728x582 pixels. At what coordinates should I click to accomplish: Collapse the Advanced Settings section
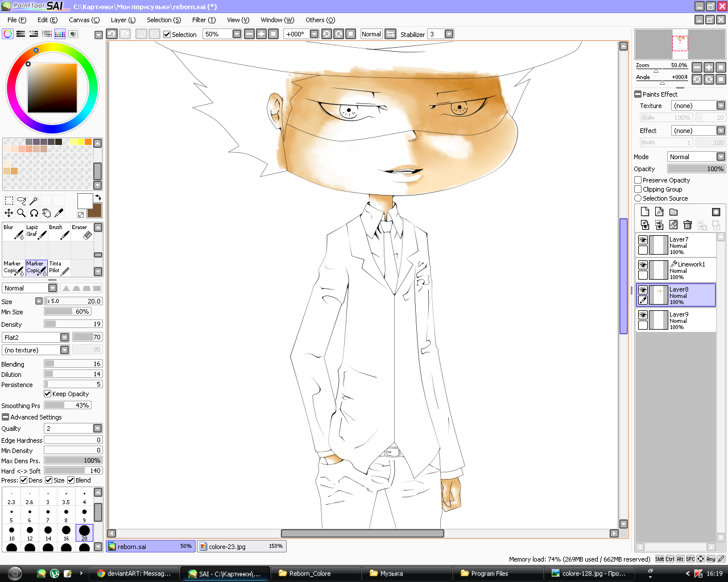(x=5, y=417)
